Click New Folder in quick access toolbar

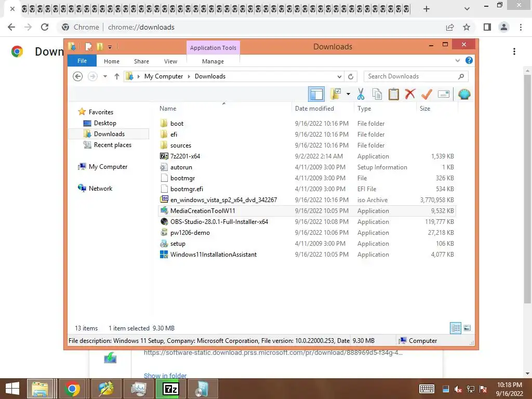[x=100, y=46]
